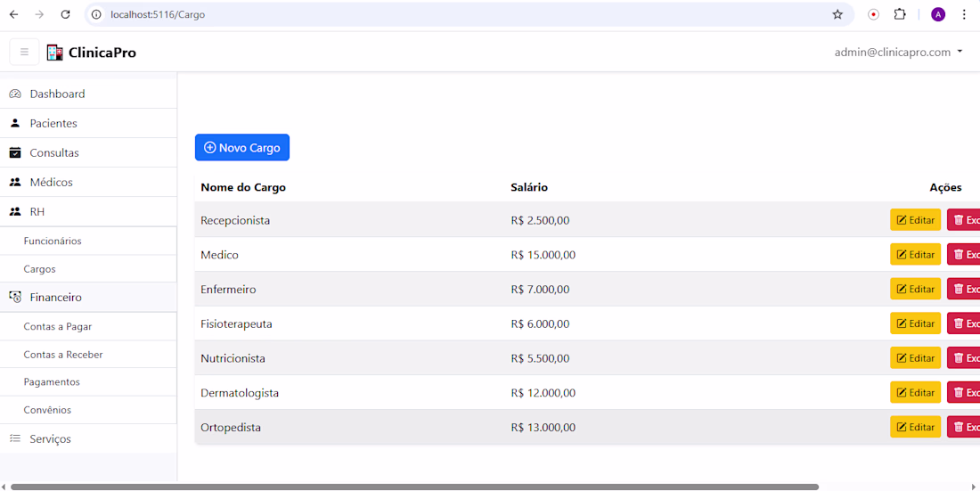Click the Financeiro money icon
Viewport: 980px width, 491px height.
pyautogui.click(x=16, y=298)
